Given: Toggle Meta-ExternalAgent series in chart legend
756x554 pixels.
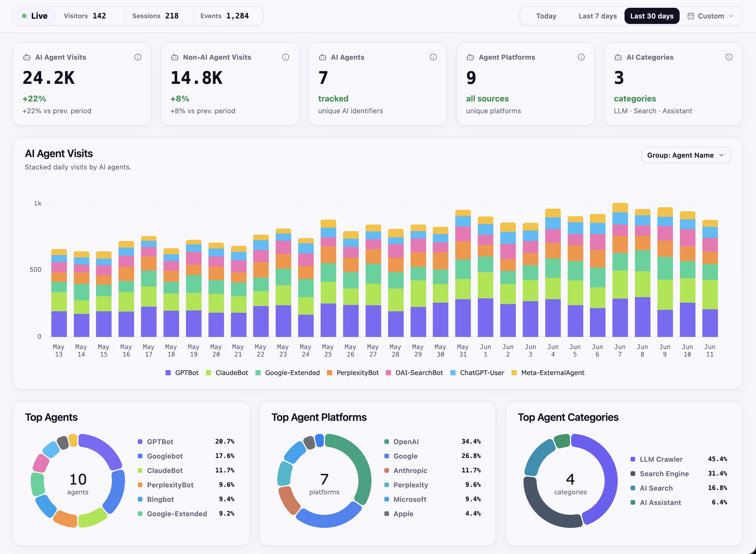Looking at the screenshot, I should pos(548,373).
